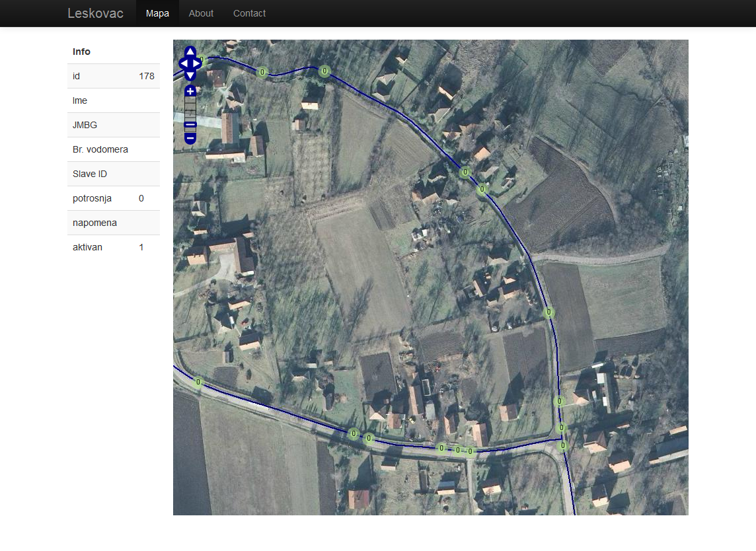The height and width of the screenshot is (551, 756).
Task: Pan the map up with the arrow
Action: 190,52
